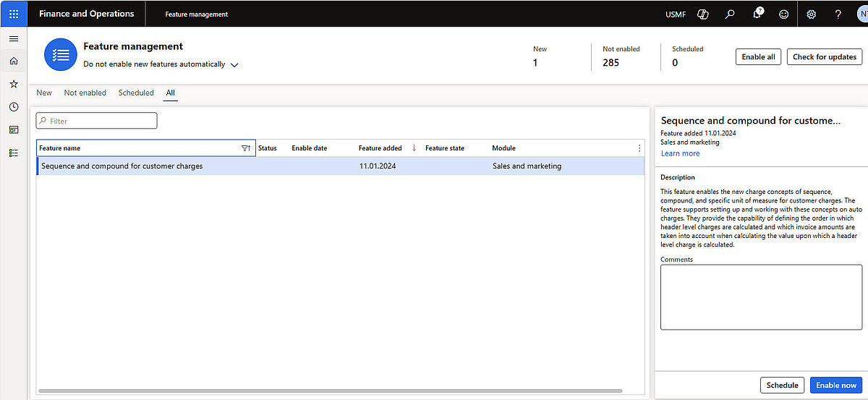This screenshot has height=400, width=868.
Task: Click the Search magnifier in top bar
Action: [730, 14]
